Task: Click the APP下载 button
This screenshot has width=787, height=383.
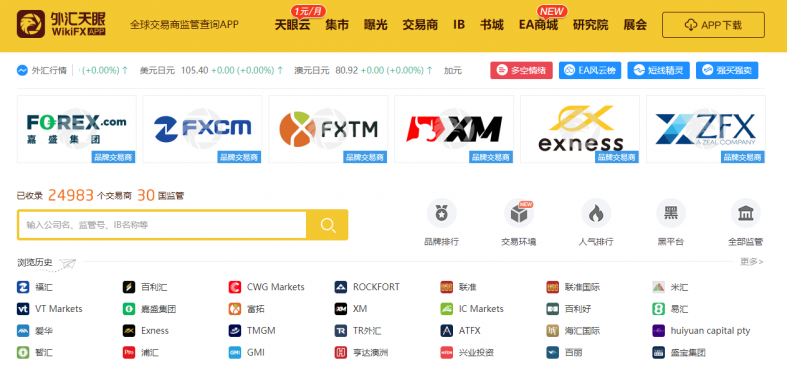Action: (x=713, y=25)
